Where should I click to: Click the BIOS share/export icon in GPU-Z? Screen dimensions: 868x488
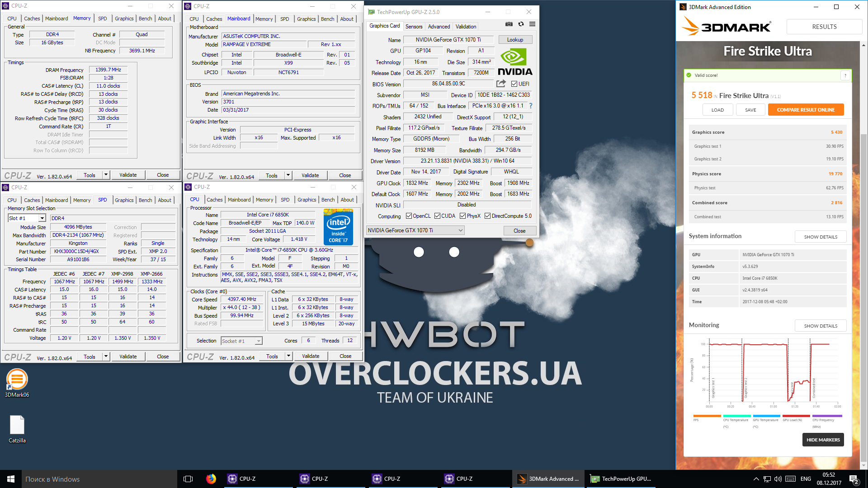pyautogui.click(x=501, y=84)
